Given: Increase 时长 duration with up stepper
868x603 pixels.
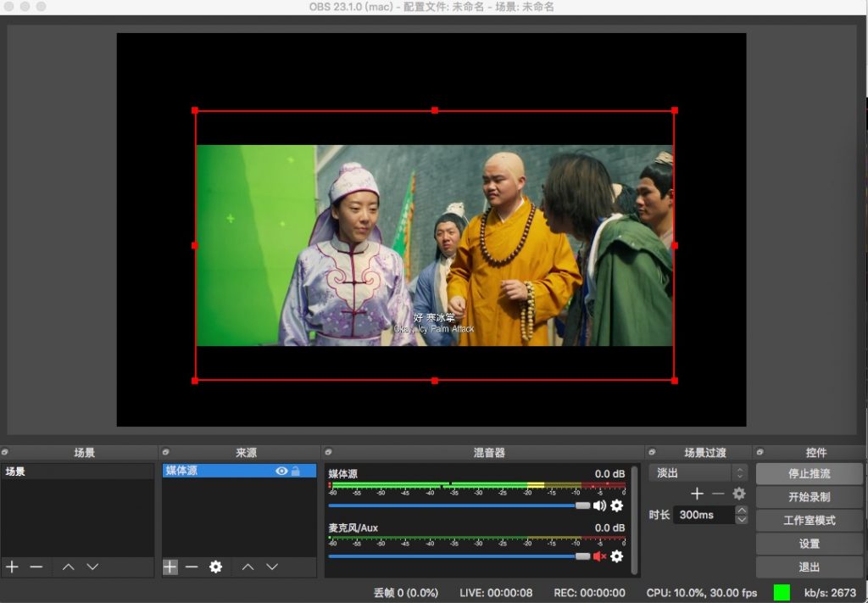Looking at the screenshot, I should [741, 510].
